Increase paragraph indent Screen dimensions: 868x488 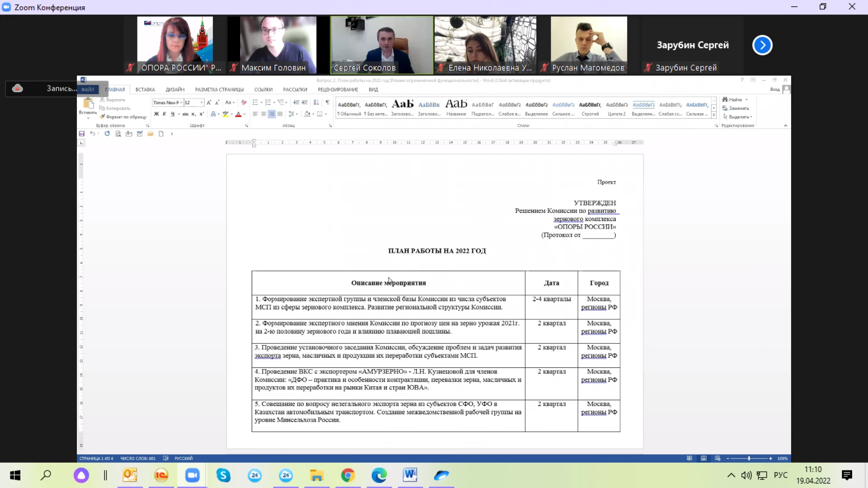(x=305, y=102)
